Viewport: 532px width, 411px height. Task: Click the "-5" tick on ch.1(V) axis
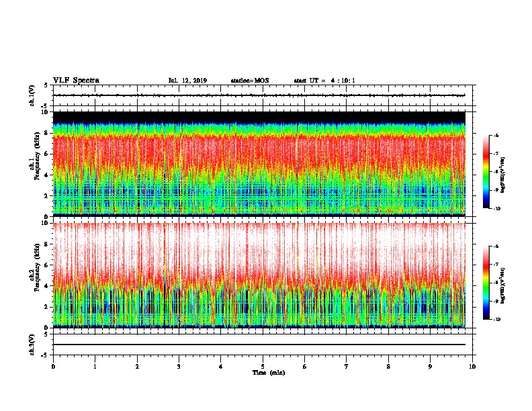(x=44, y=106)
